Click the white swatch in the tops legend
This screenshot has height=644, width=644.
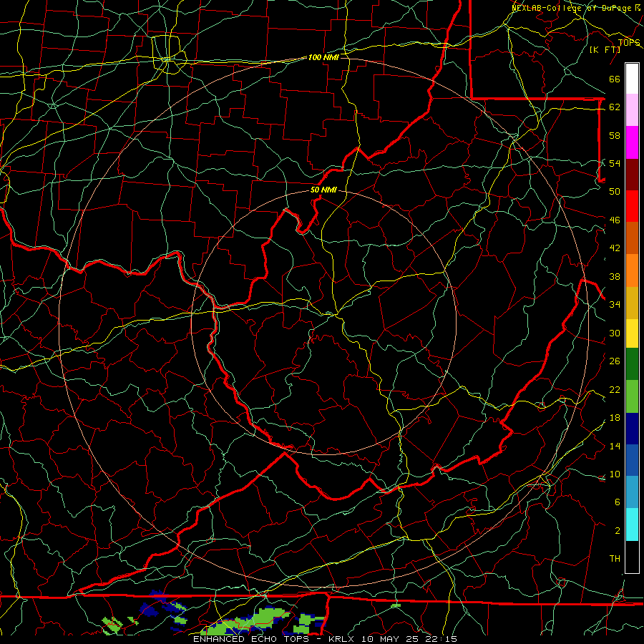tap(632, 79)
